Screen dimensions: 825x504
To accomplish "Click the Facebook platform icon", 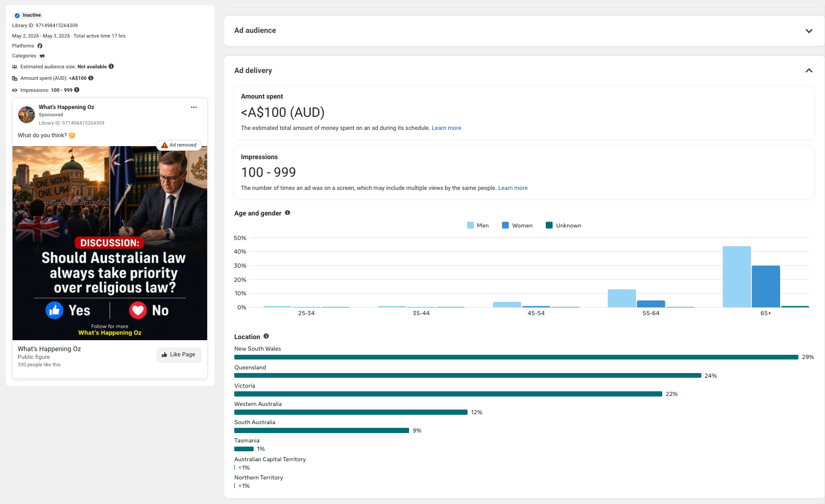I will click(x=40, y=46).
